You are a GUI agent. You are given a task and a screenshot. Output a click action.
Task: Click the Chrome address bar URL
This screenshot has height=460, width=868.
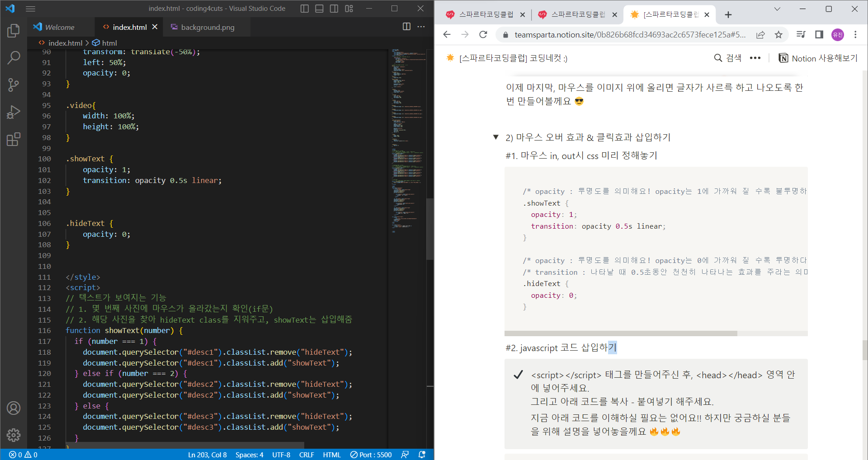click(630, 35)
